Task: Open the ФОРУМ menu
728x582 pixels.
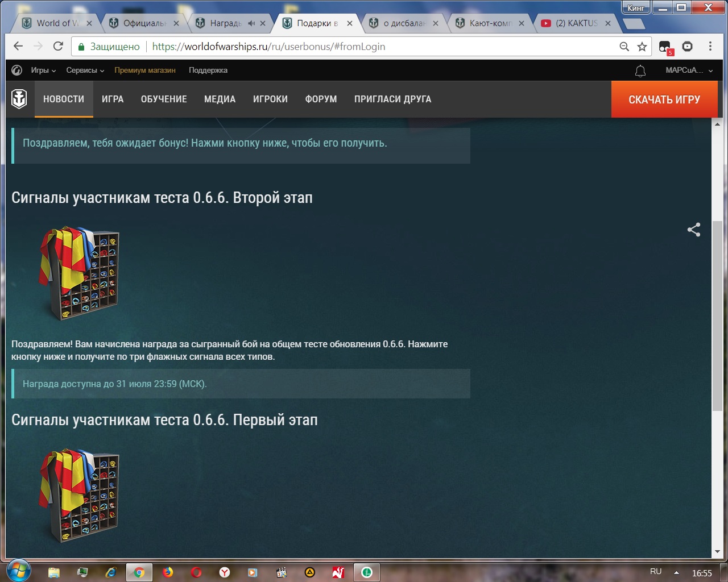Action: (x=321, y=99)
